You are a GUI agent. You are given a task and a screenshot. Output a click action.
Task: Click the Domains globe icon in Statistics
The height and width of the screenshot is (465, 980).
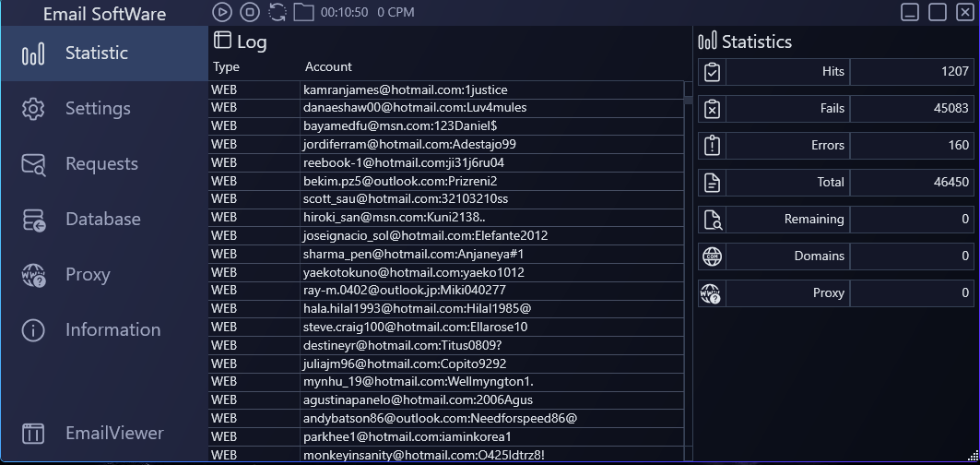[712, 256]
